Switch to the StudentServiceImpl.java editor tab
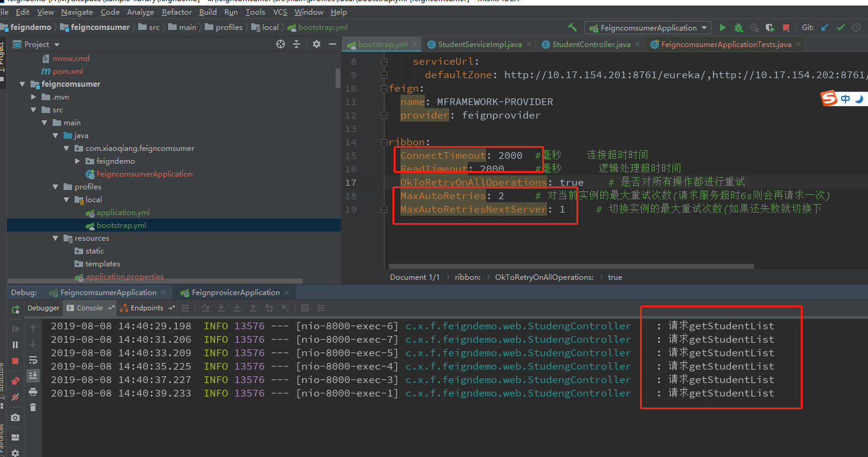Screen dimensions: 868x457 [x=479, y=45]
